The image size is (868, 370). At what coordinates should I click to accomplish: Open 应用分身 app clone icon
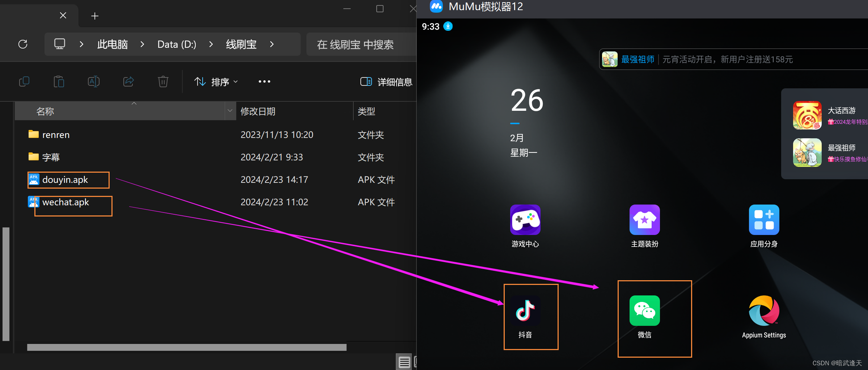click(x=764, y=220)
